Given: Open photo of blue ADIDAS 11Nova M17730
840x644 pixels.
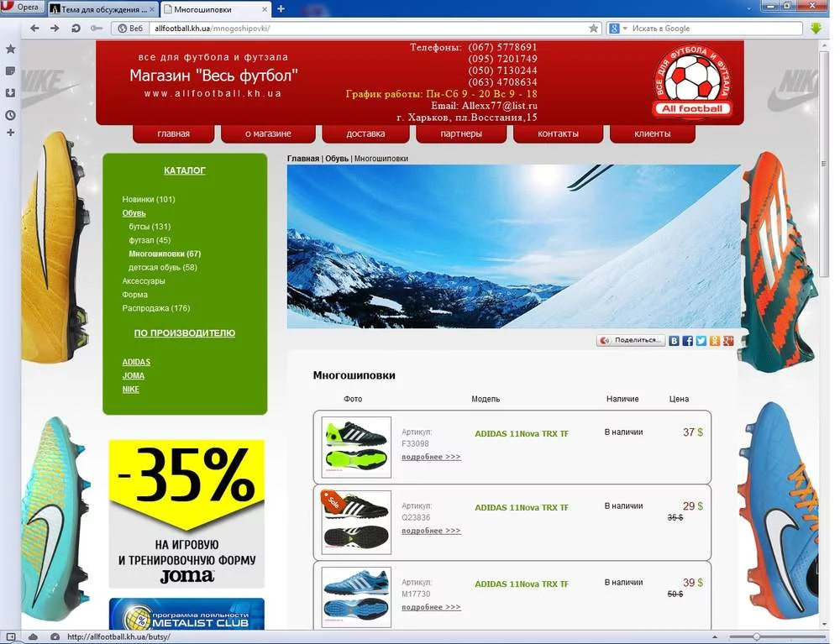Looking at the screenshot, I should pyautogui.click(x=356, y=597).
